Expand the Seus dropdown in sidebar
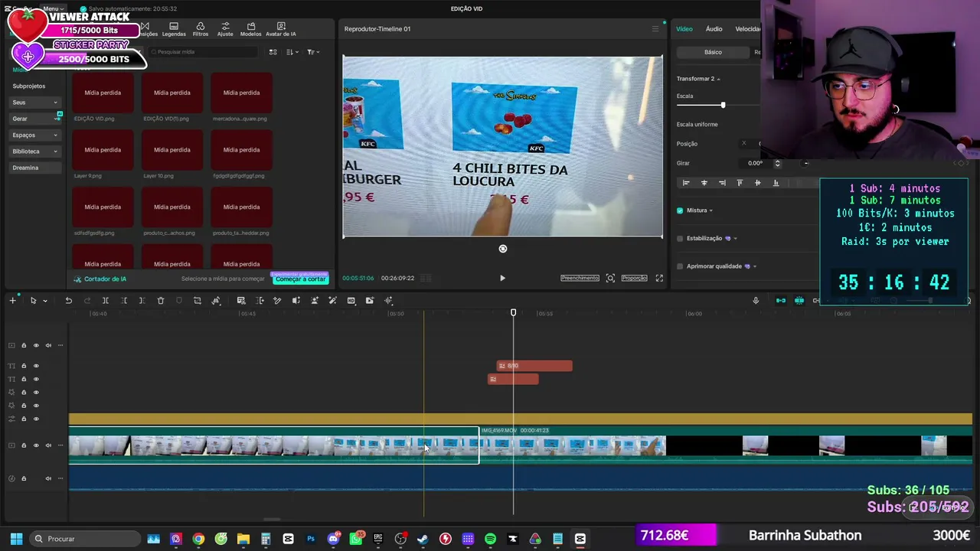This screenshot has height=551, width=980. (x=55, y=103)
